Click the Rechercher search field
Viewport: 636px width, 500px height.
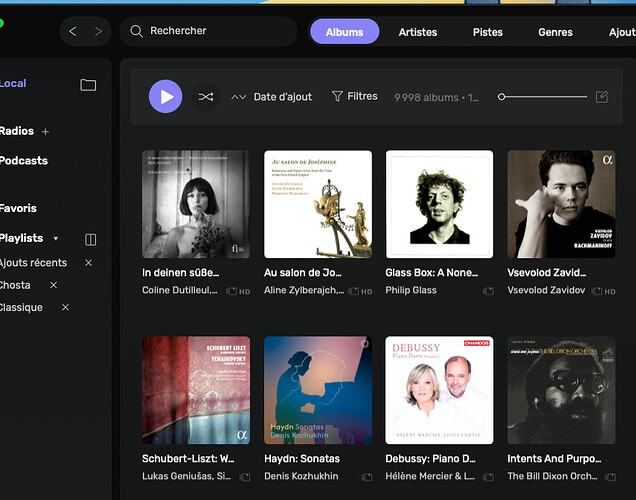208,31
